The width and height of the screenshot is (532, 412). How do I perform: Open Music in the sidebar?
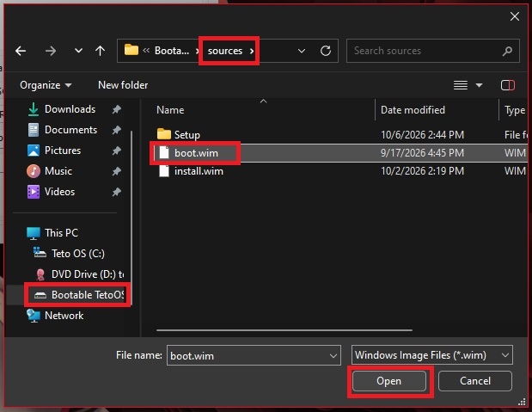(x=58, y=171)
